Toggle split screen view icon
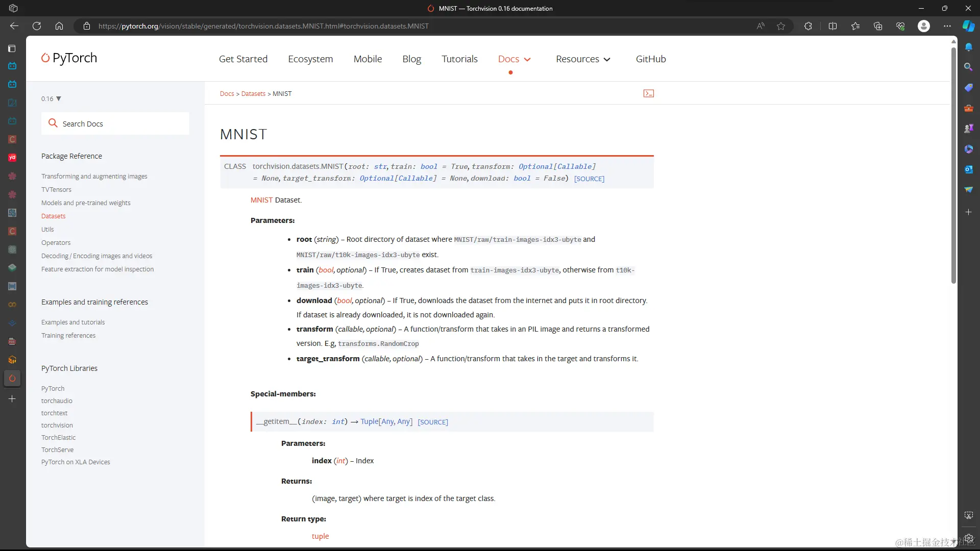 pyautogui.click(x=832, y=26)
